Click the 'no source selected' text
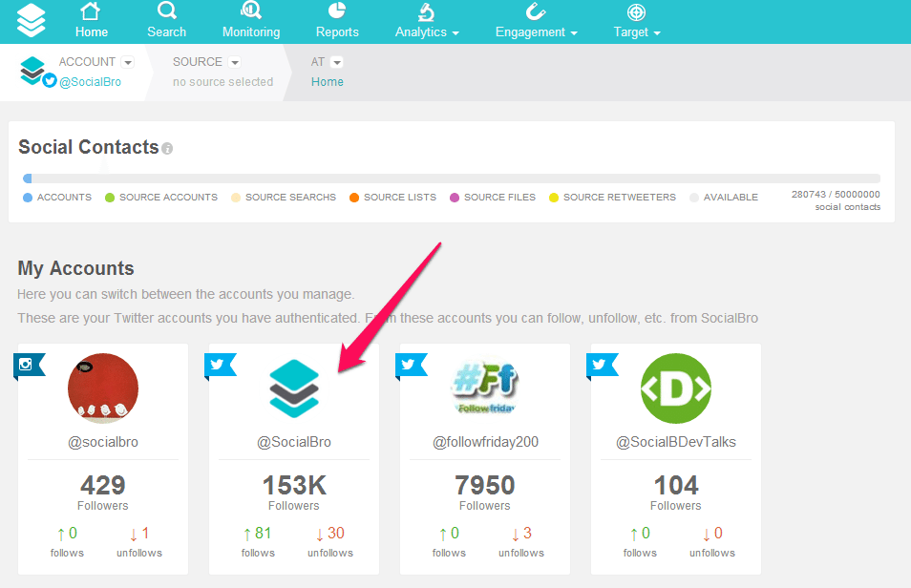Screen dimensions: 911x588 tap(222, 82)
